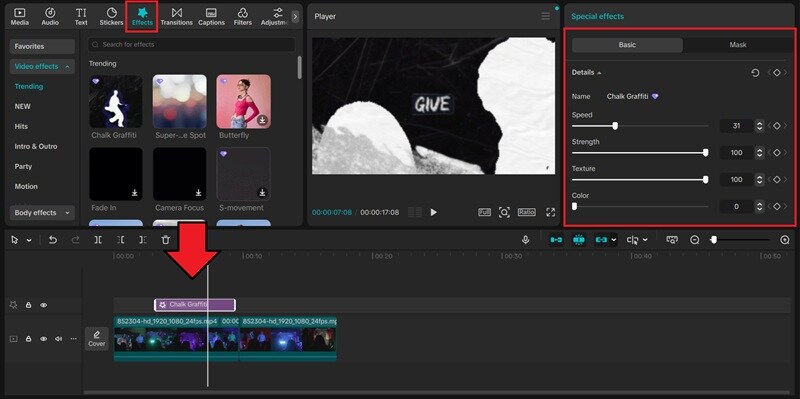Lock the effects track
This screenshot has width=800, height=399.
click(x=29, y=305)
